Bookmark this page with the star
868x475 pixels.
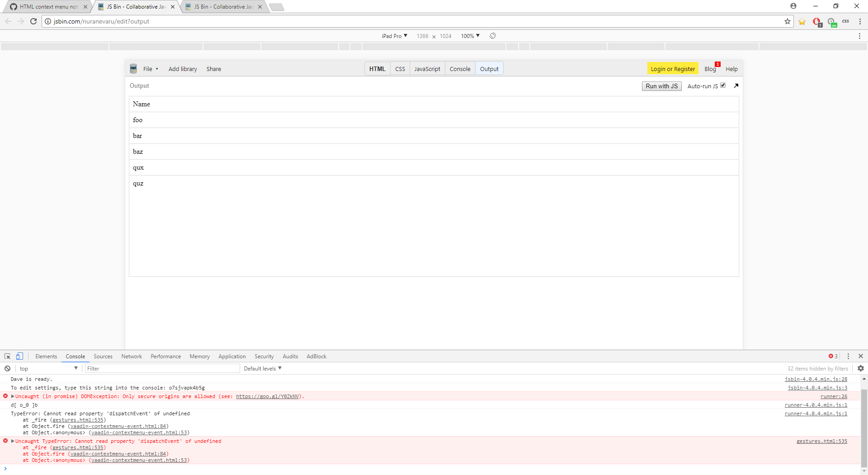[x=788, y=21]
